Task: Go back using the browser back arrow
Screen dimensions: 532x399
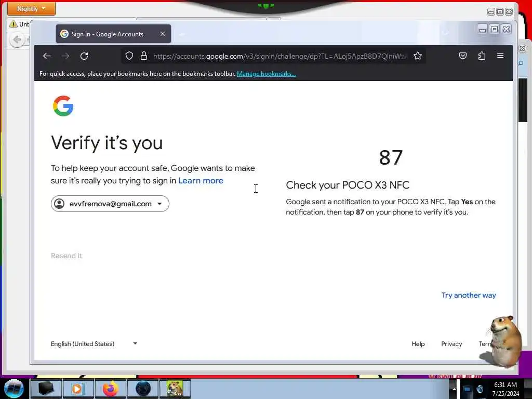Action: point(47,56)
